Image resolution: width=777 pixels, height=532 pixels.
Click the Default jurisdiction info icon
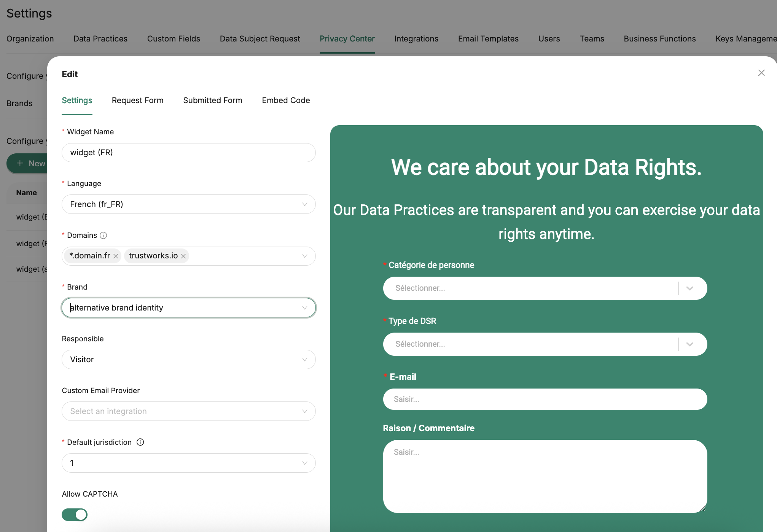[x=140, y=442]
